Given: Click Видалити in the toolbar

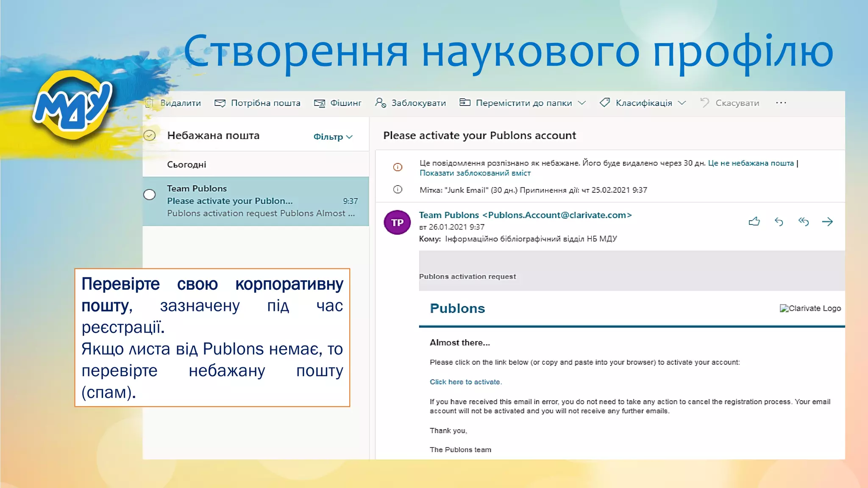Looking at the screenshot, I should [173, 103].
